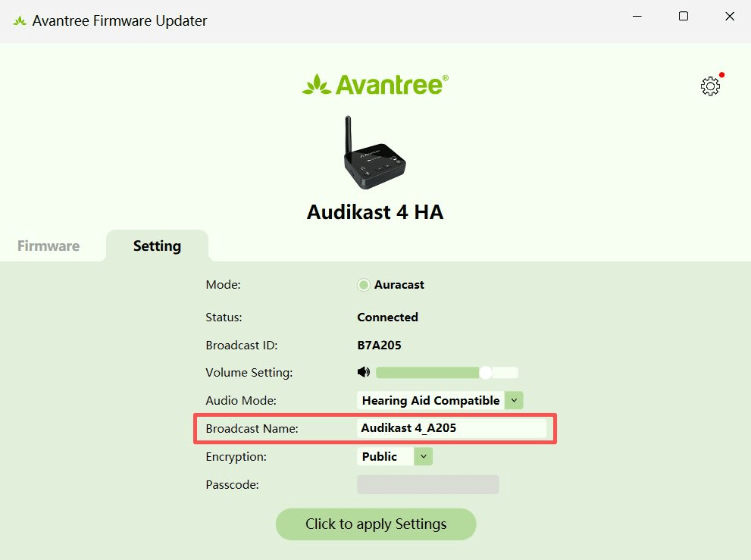Click the Status: label
The width and height of the screenshot is (751, 560).
[224, 317]
